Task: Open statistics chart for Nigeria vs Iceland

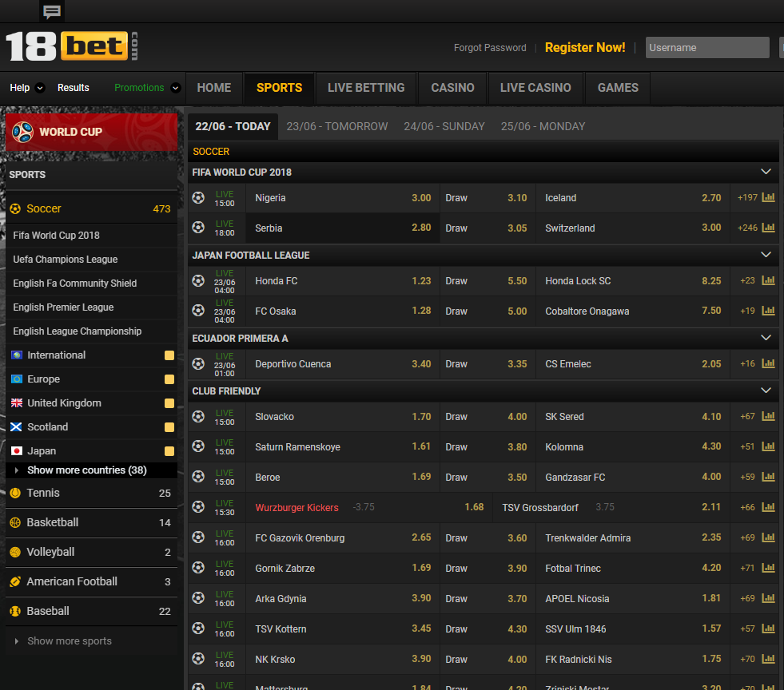Action: tap(768, 197)
